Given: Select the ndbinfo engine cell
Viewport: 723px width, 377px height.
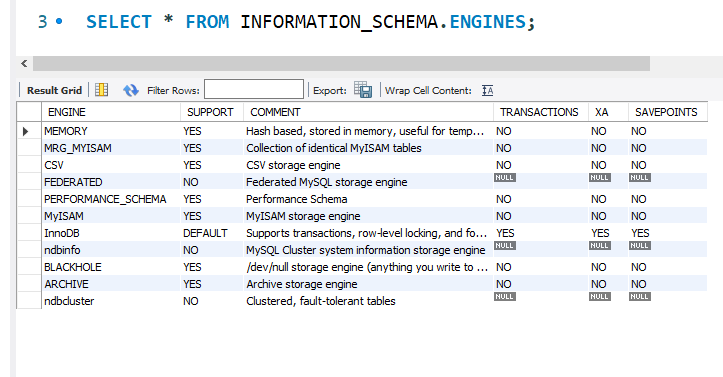Looking at the screenshot, I should pos(111,250).
